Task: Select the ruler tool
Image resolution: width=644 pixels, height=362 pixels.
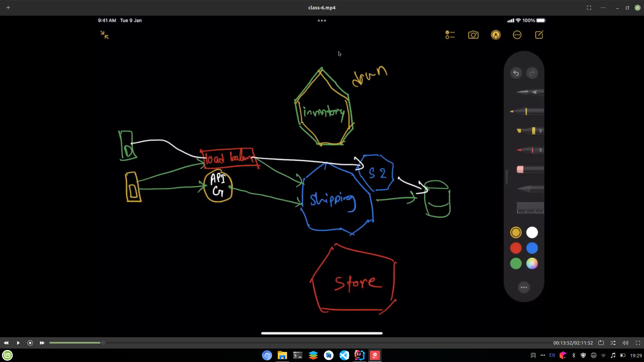Action: (x=530, y=208)
